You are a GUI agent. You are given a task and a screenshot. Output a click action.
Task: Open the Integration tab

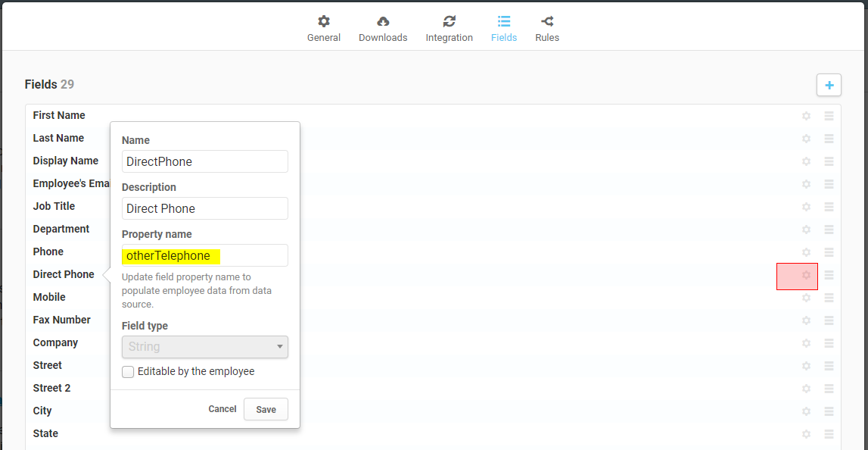(x=449, y=30)
